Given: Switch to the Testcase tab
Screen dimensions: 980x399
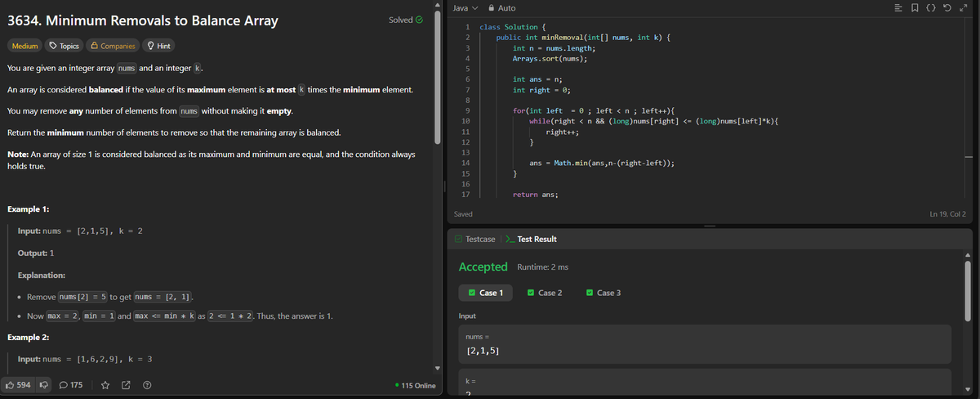Looking at the screenshot, I should [474, 239].
